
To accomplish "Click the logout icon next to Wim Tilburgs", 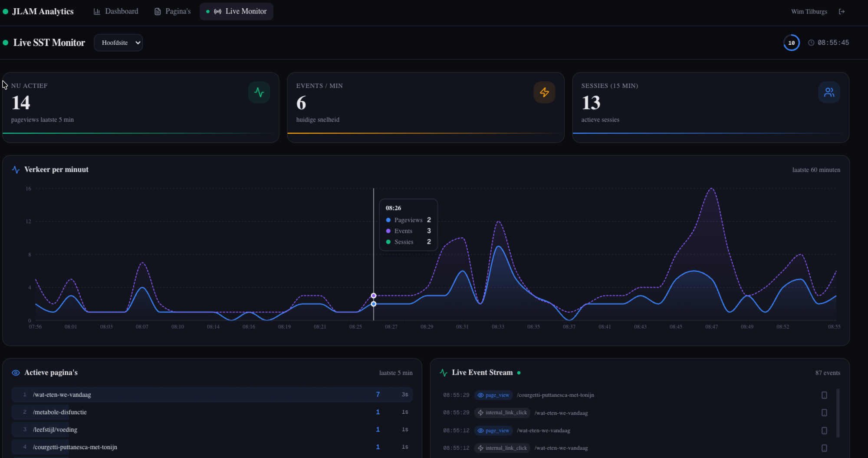I will point(842,11).
